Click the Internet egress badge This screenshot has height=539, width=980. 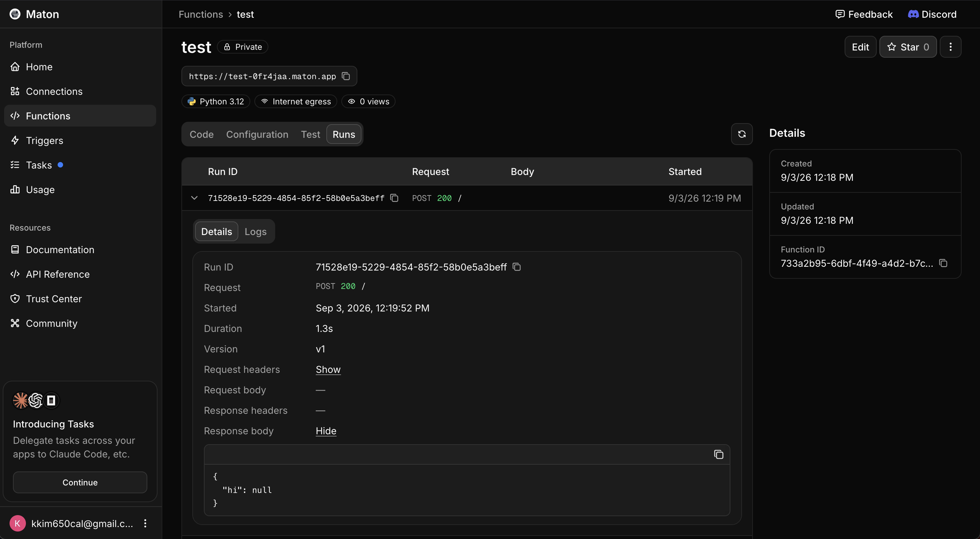(296, 102)
